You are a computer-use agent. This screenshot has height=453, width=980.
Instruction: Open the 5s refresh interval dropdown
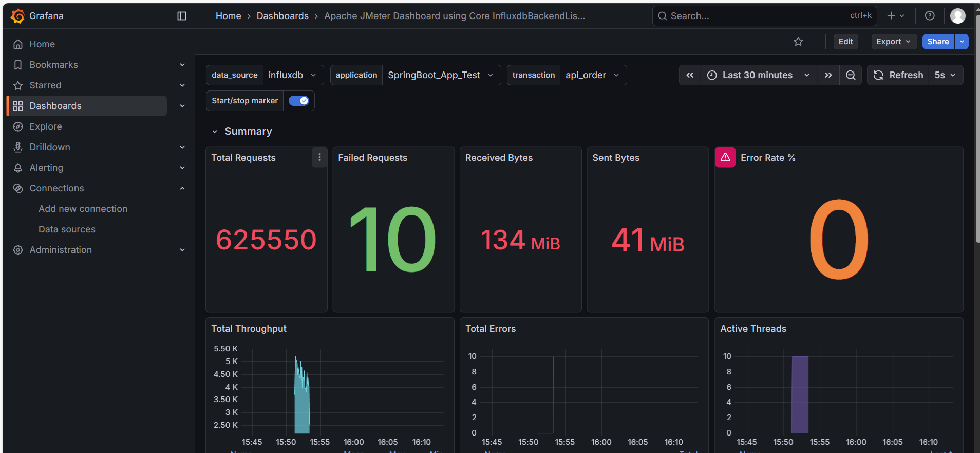[945, 75]
